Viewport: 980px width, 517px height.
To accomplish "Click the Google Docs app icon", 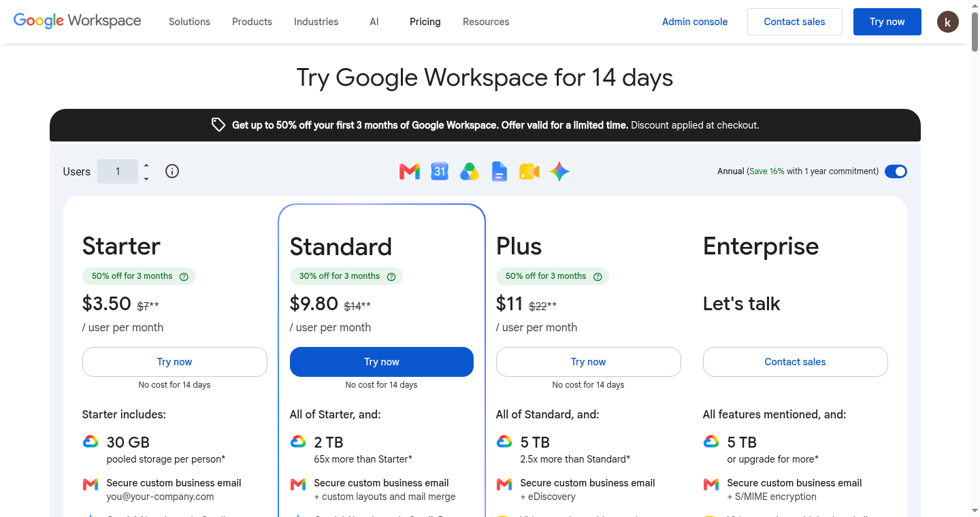I will tap(500, 171).
